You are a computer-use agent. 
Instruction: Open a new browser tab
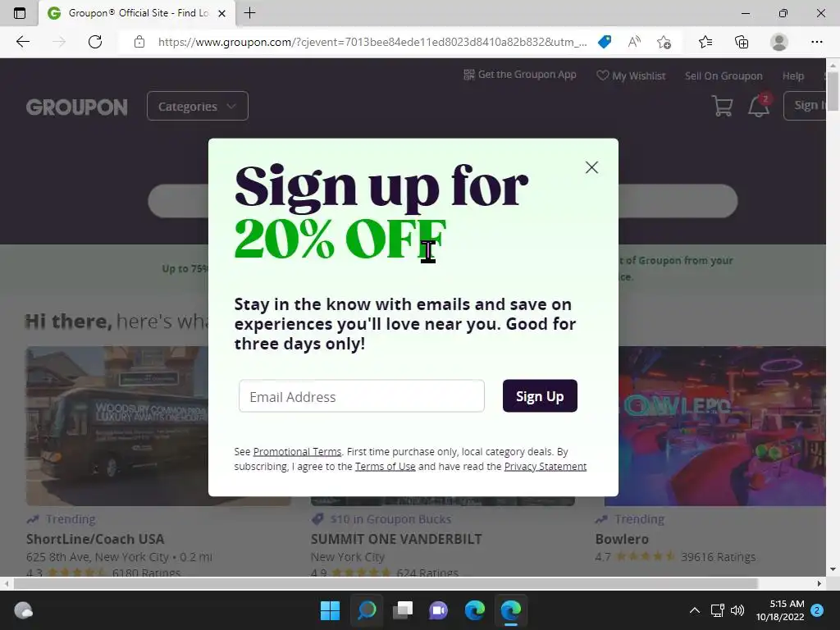coord(249,13)
